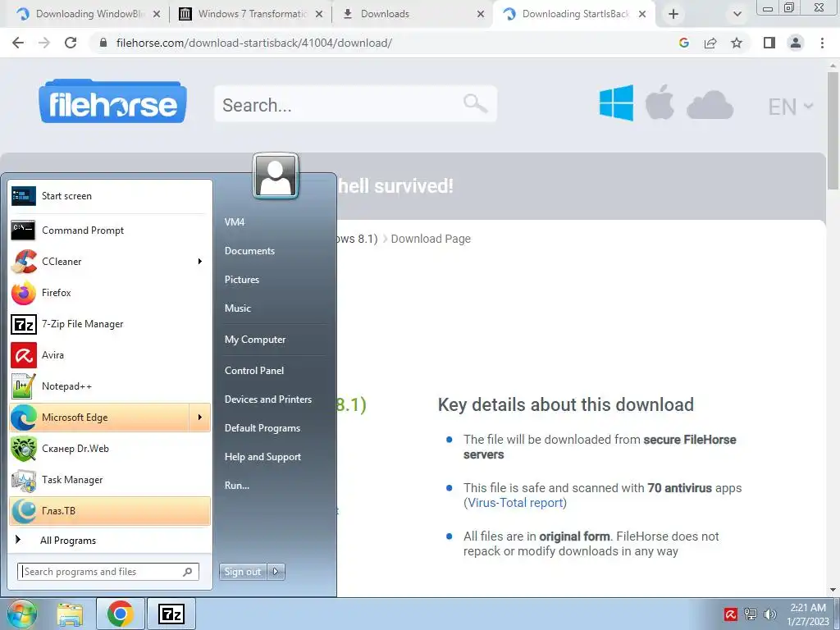This screenshot has height=630, width=840.
Task: Expand the Microsoft Edge jump list arrow
Action: pyautogui.click(x=200, y=418)
